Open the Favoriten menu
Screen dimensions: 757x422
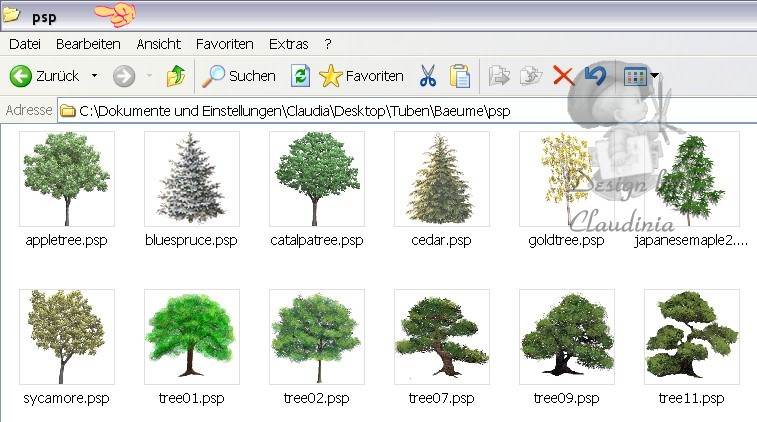coord(224,44)
